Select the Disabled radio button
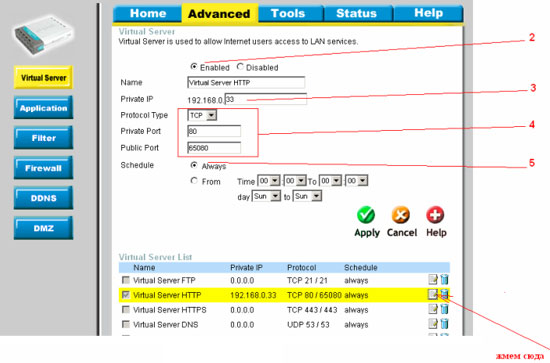 [x=240, y=67]
